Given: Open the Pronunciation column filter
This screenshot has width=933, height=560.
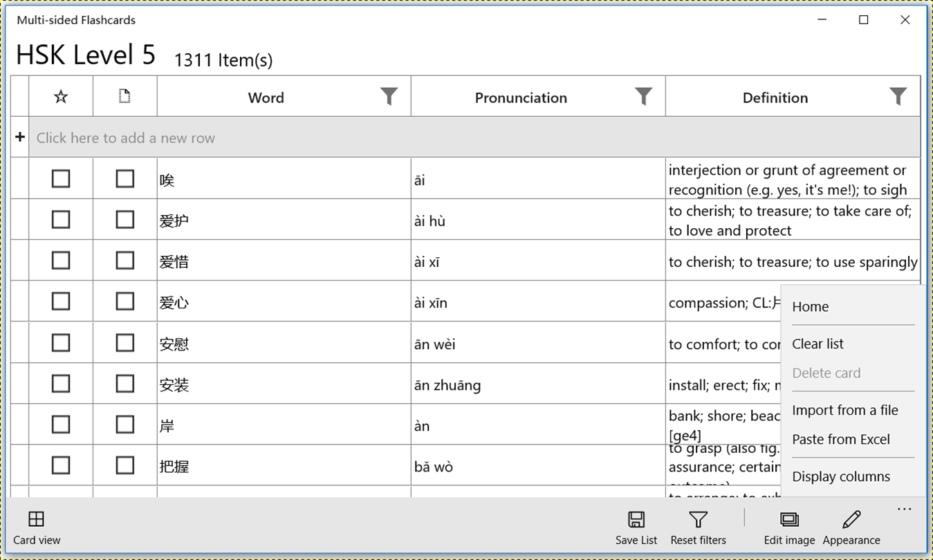Looking at the screenshot, I should (x=644, y=97).
